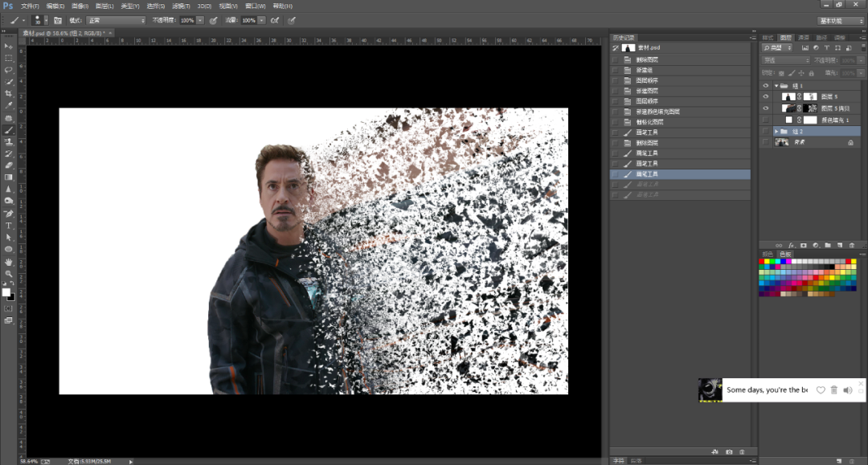Image resolution: width=868 pixels, height=465 pixels.
Task: Click the layer effects fx icon
Action: 792,245
